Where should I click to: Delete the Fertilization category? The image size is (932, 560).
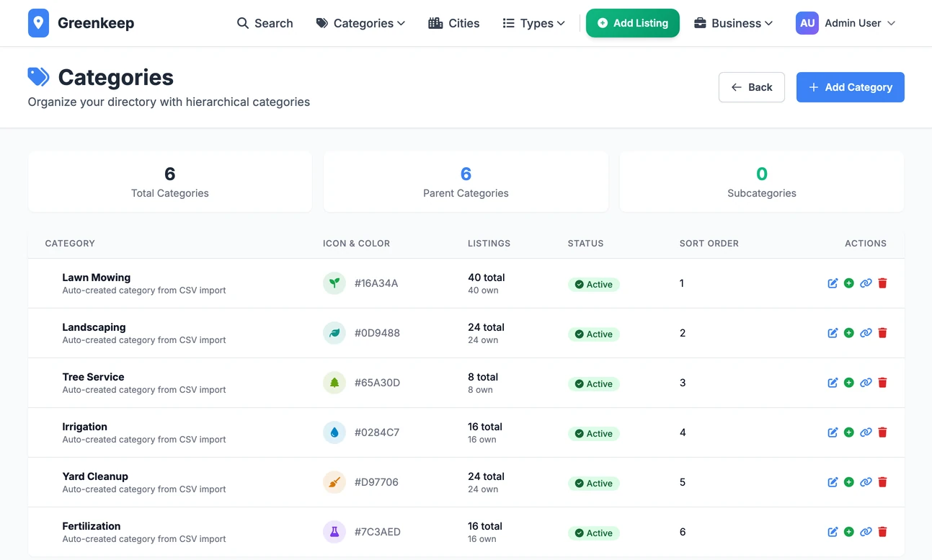(x=882, y=532)
